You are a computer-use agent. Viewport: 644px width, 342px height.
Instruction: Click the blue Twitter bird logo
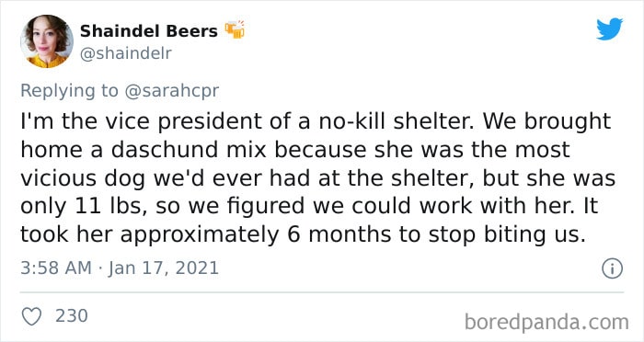[x=609, y=29]
